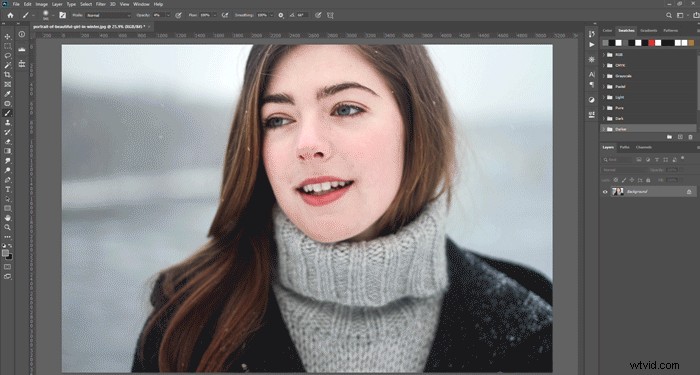The width and height of the screenshot is (700, 375).
Task: Select the Eraser tool
Action: (8, 142)
